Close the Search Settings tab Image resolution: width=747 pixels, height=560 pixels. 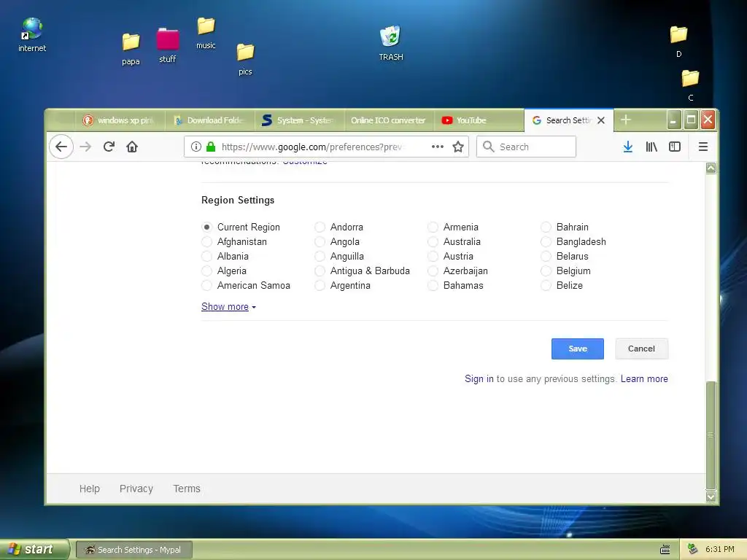click(601, 120)
